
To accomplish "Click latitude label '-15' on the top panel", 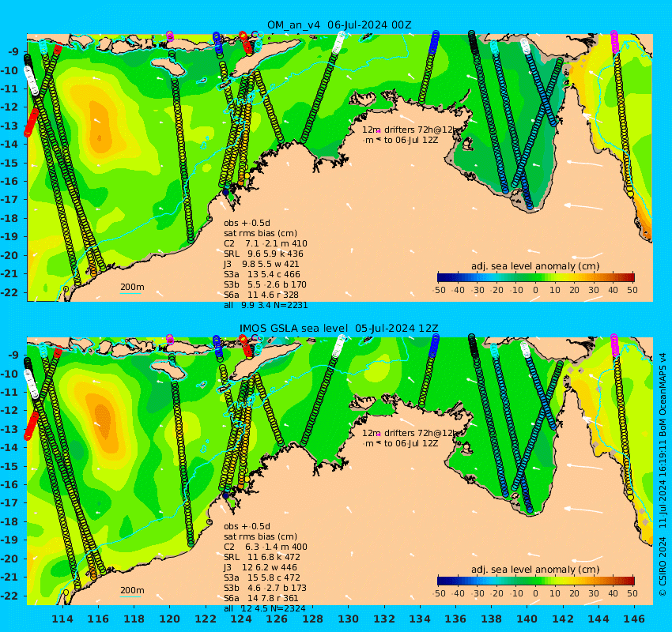I will point(9,164).
